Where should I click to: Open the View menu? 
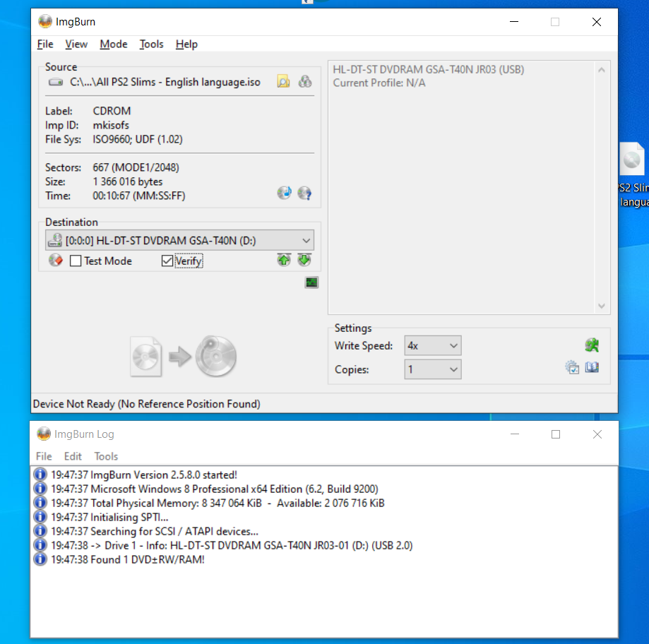point(76,44)
